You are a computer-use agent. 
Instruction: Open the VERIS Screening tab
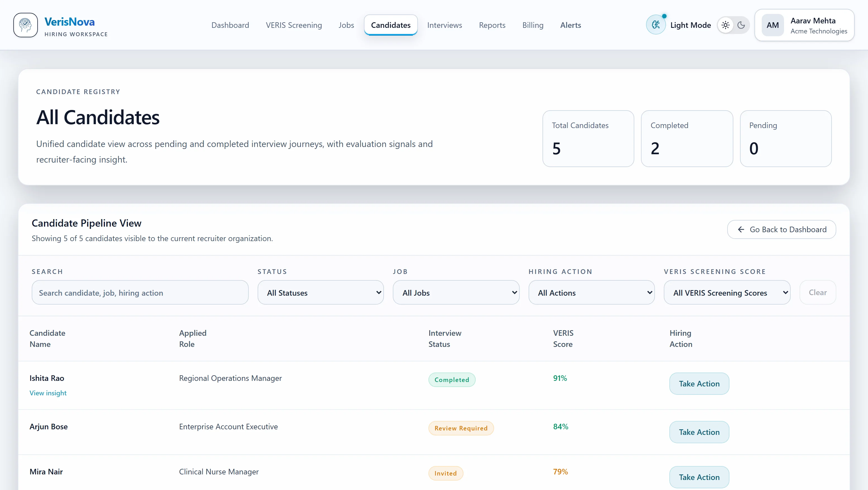pos(294,25)
